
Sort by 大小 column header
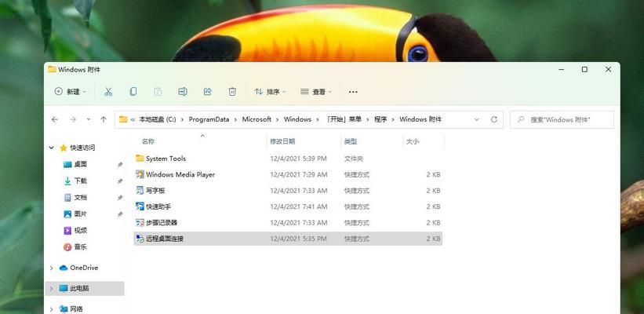[413, 141]
